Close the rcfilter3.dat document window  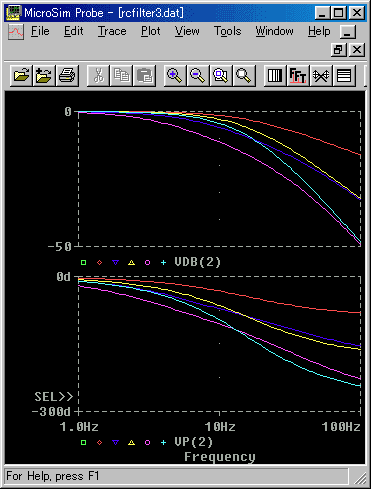357,50
